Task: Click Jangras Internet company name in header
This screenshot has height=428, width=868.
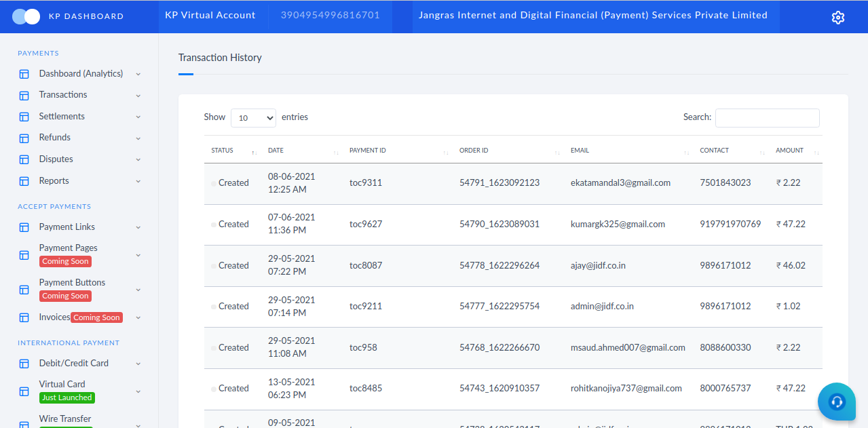Action: (593, 15)
